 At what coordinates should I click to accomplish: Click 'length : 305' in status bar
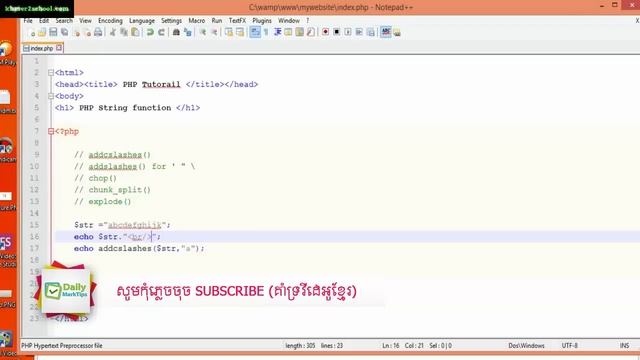pyautogui.click(x=300, y=346)
